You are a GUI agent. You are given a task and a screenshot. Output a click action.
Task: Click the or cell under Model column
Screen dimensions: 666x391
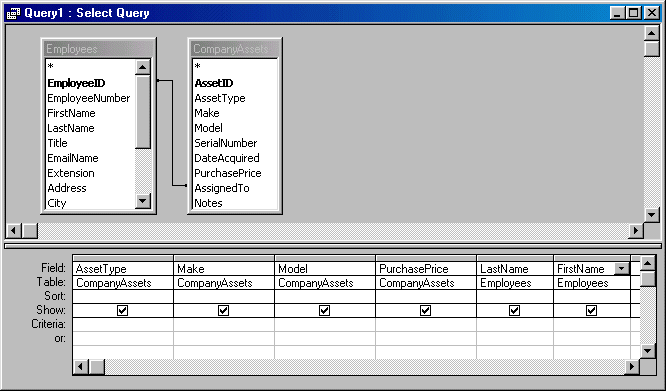point(325,339)
